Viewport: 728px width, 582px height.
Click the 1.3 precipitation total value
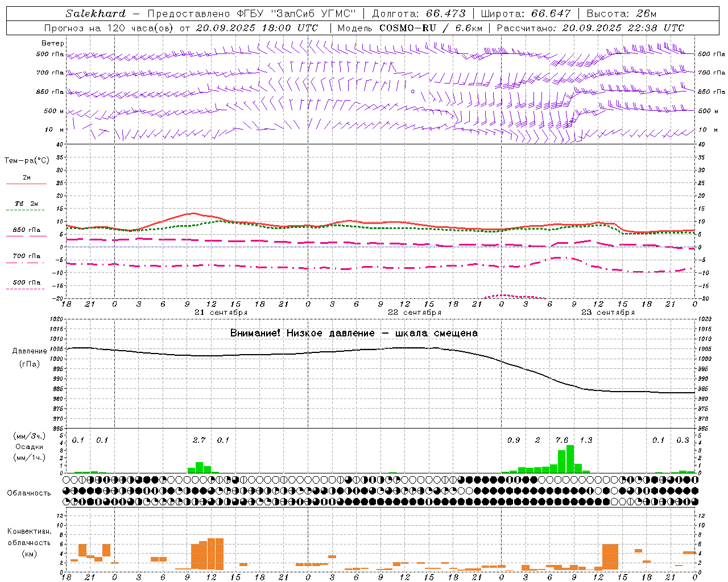[586, 440]
